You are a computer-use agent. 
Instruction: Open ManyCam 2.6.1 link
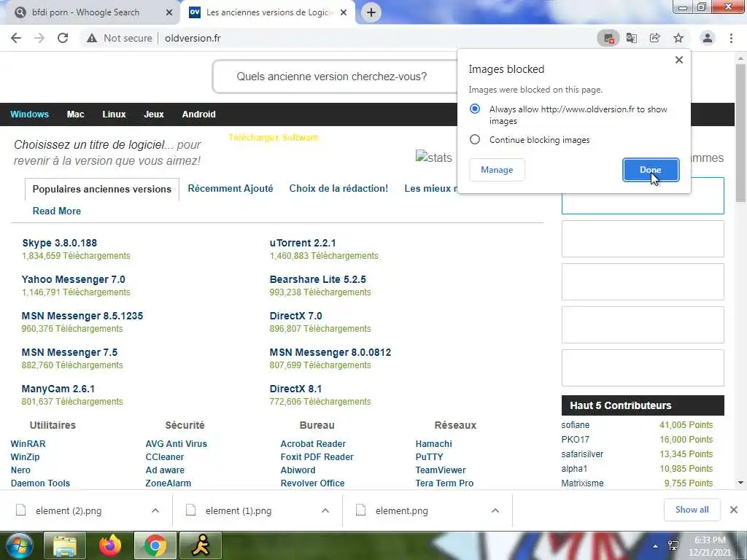click(x=58, y=389)
